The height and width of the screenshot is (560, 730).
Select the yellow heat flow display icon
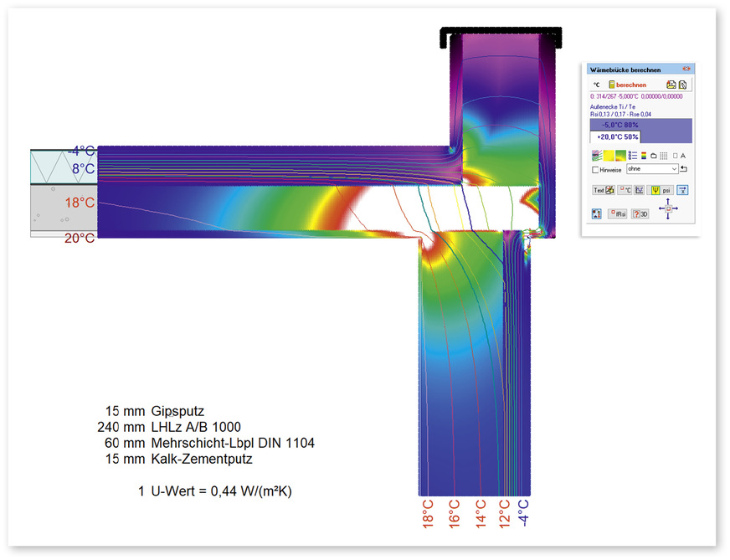(608, 155)
